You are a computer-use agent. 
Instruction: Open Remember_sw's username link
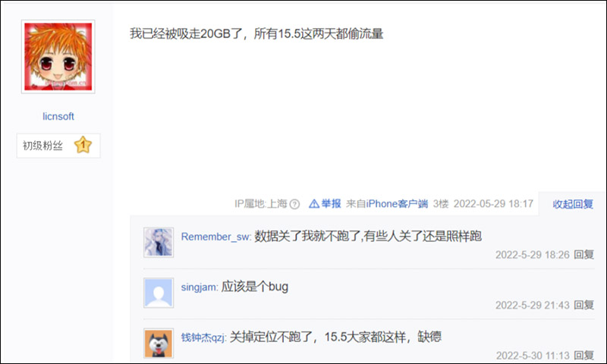(x=216, y=237)
